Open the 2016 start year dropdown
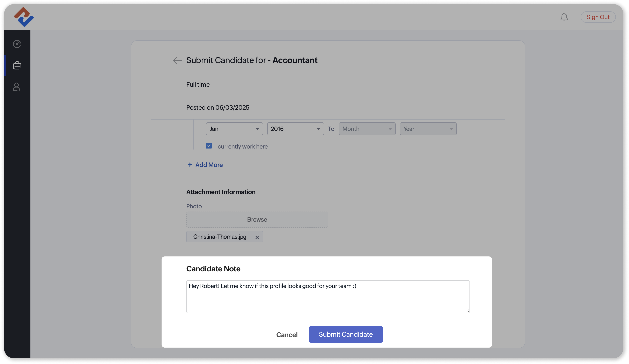The height and width of the screenshot is (364, 629). point(295,129)
